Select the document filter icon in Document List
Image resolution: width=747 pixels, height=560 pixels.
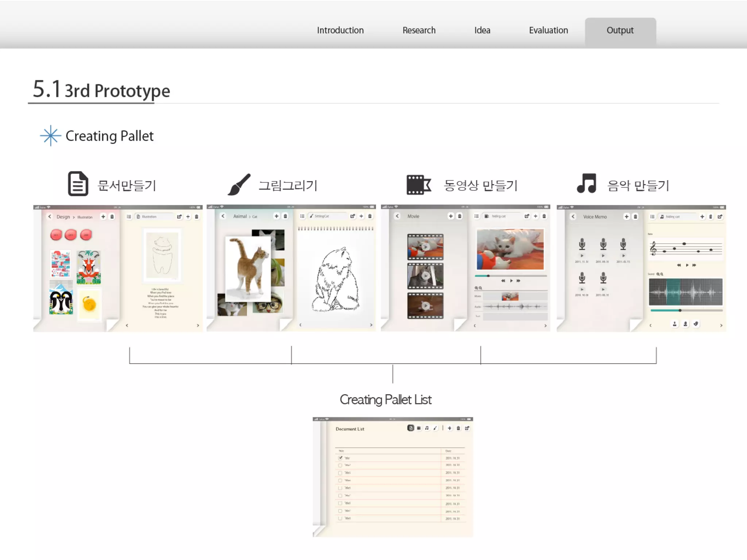[411, 428]
